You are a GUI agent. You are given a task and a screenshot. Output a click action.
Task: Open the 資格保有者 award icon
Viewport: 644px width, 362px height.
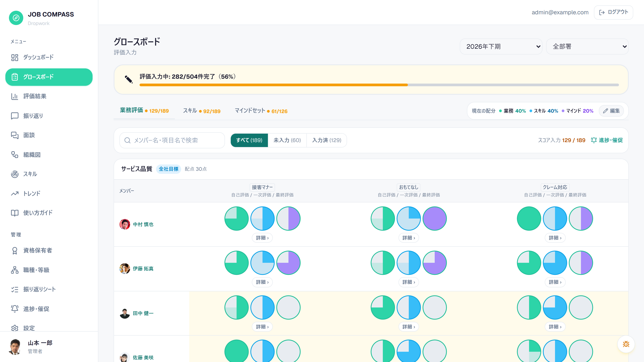click(x=15, y=250)
